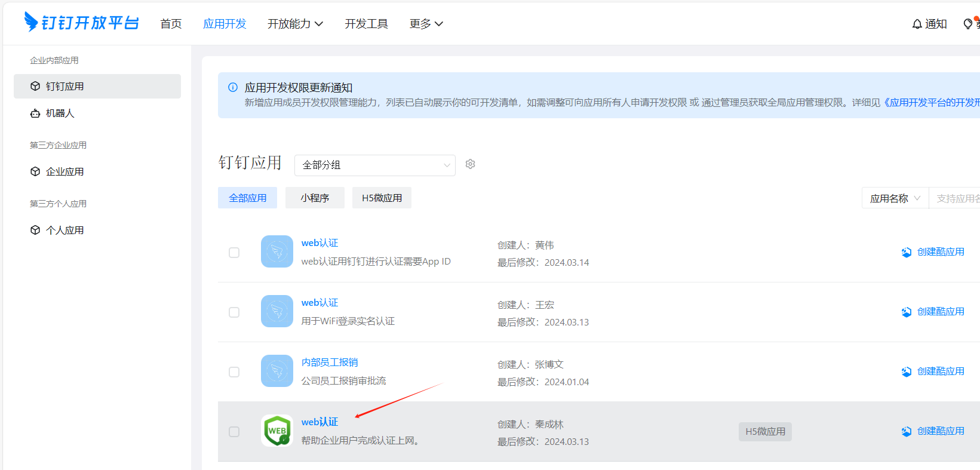Image resolution: width=980 pixels, height=470 pixels.
Task: Expand the 更多 menu
Action: point(426,24)
